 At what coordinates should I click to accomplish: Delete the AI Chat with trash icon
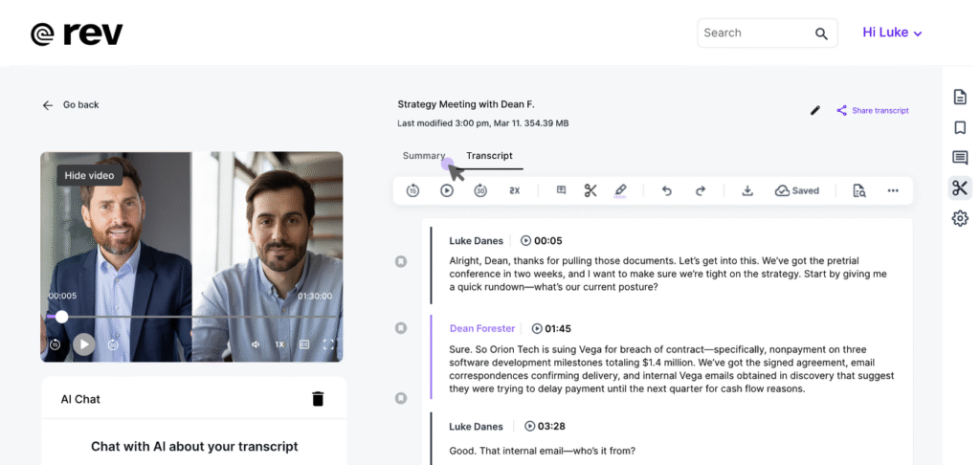tap(318, 399)
